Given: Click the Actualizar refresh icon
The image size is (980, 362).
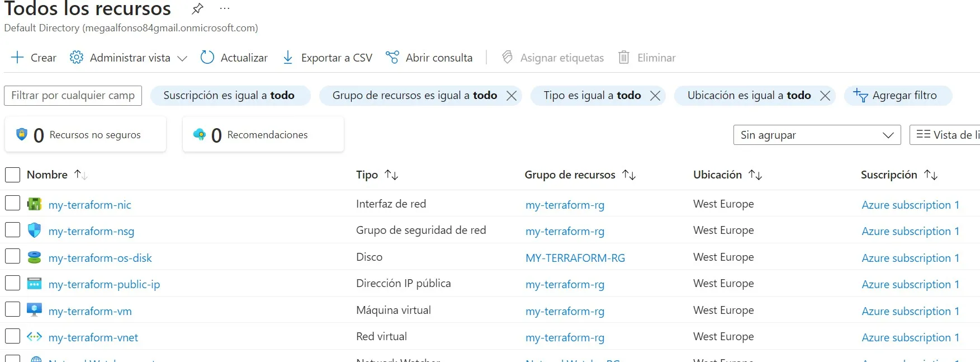Looking at the screenshot, I should [x=207, y=58].
